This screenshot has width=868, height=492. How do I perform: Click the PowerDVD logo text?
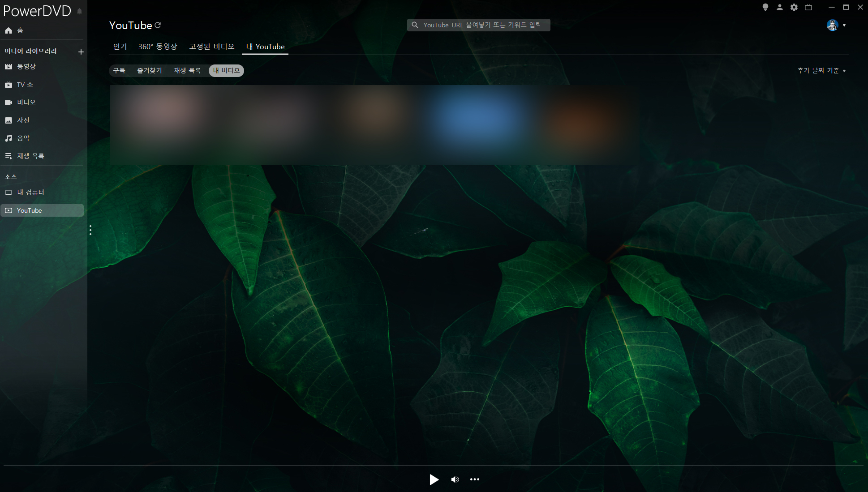[x=37, y=11]
